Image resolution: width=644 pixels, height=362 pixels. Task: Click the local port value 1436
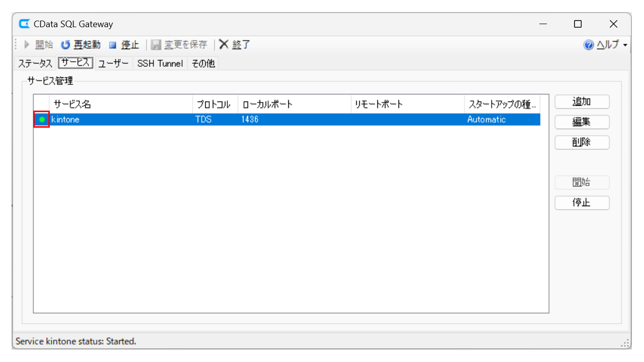click(x=250, y=120)
